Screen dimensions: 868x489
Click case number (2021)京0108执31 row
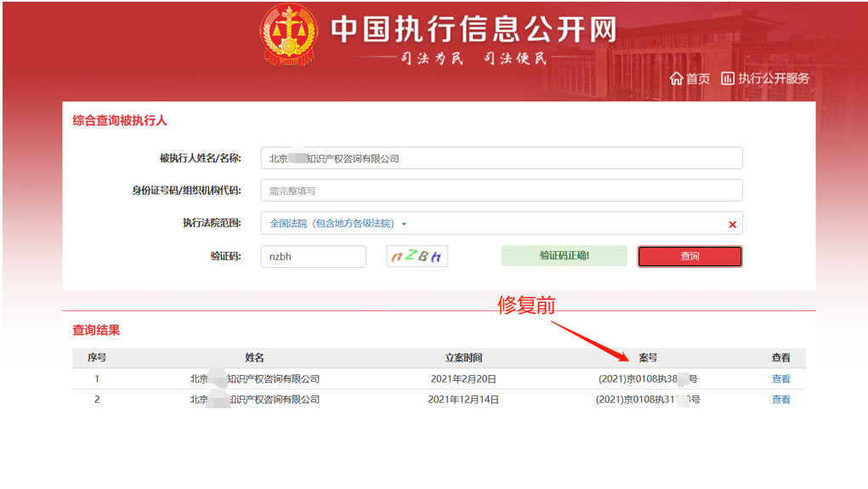(648, 400)
